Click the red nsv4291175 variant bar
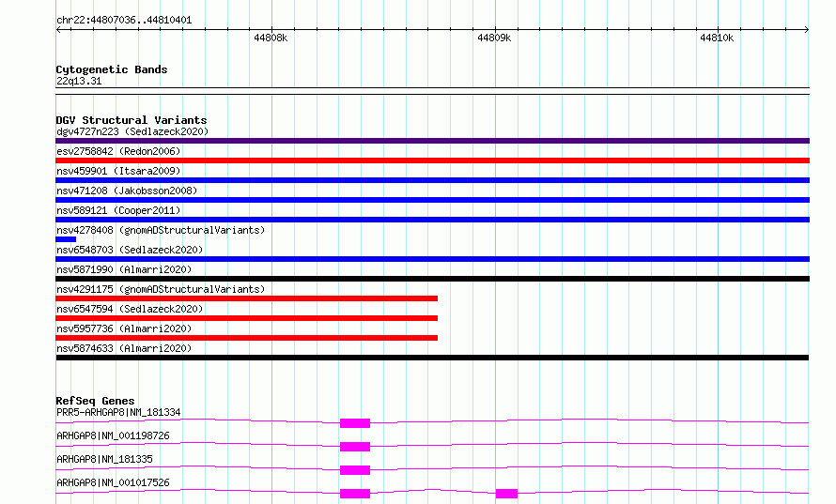The height and width of the screenshot is (504, 836). click(246, 298)
